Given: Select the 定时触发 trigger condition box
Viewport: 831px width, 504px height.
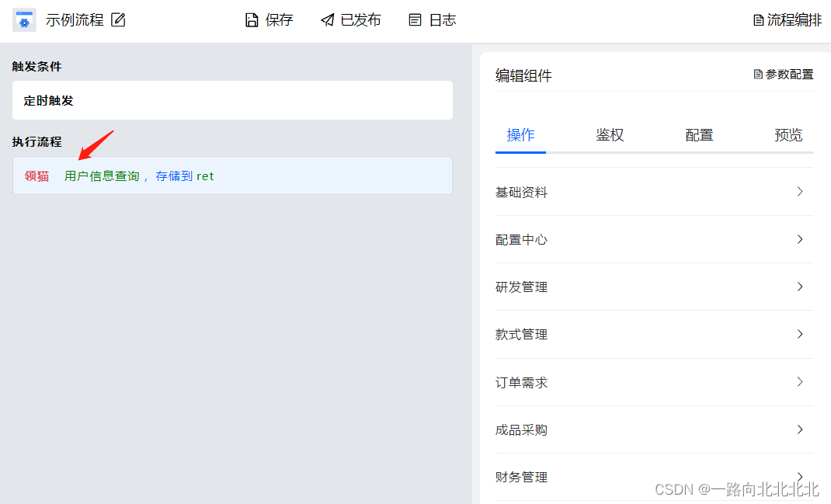Looking at the screenshot, I should (232, 100).
